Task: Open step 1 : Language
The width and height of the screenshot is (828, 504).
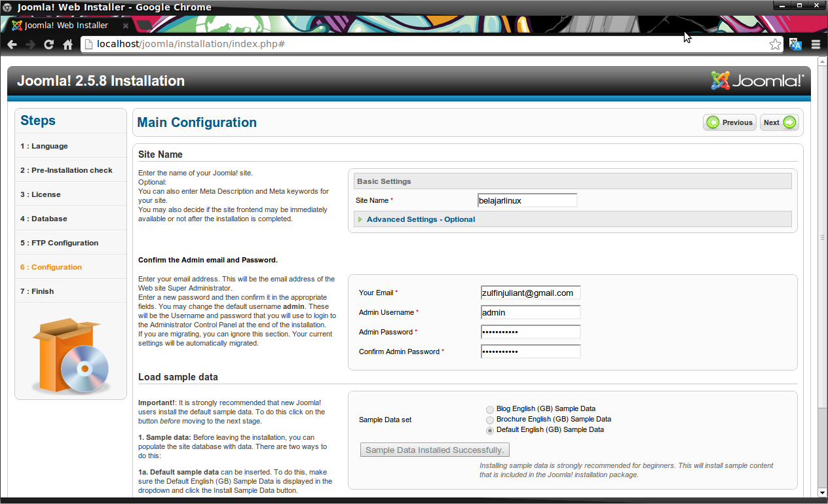Action: (71, 146)
